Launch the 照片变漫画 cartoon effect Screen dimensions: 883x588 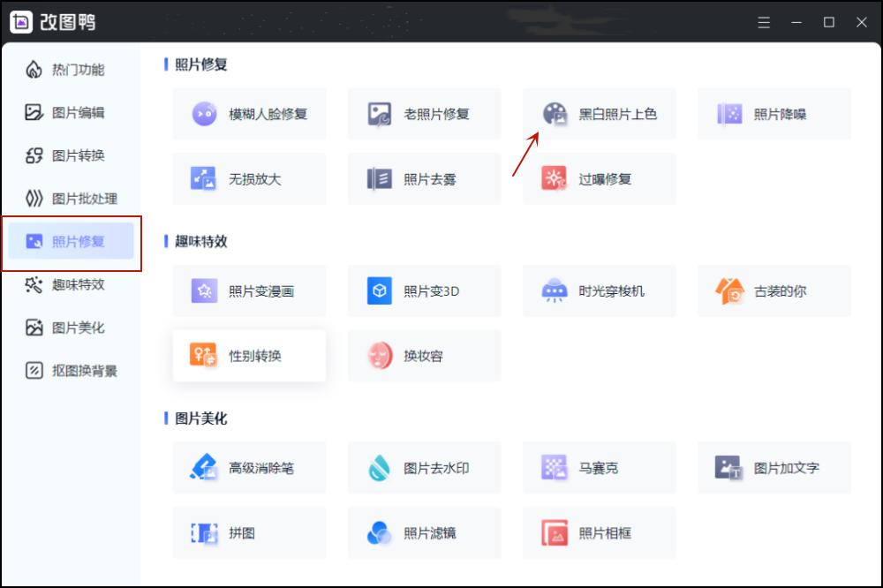click(x=249, y=291)
